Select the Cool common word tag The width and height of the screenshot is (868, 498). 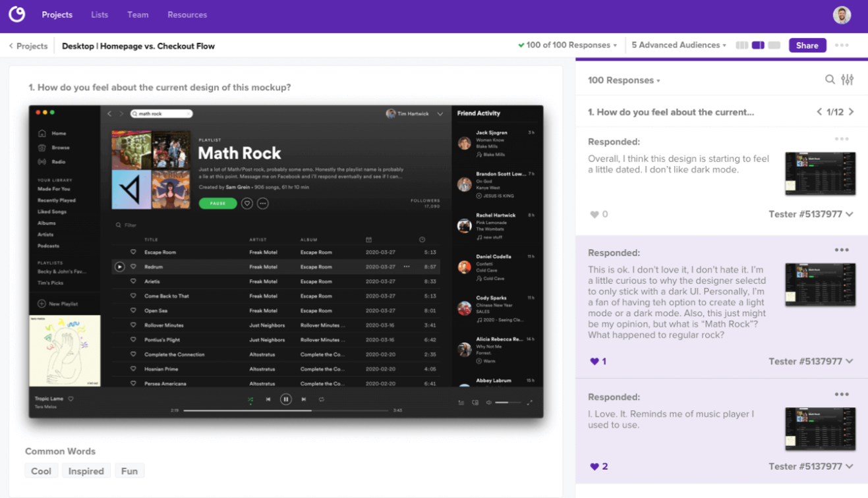(41, 471)
